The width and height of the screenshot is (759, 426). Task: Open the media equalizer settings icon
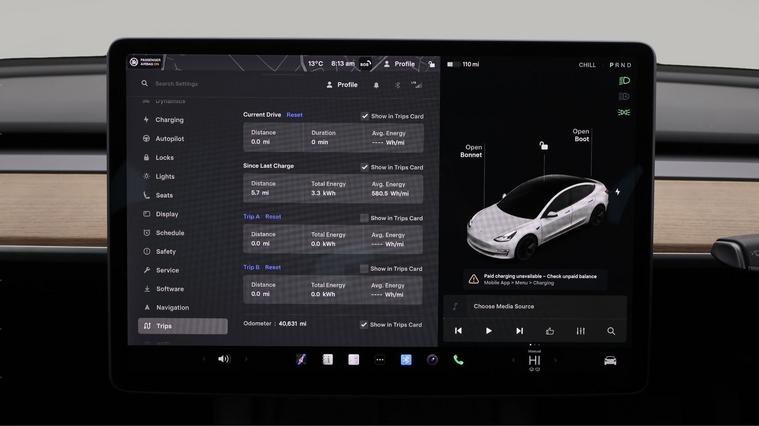(580, 331)
